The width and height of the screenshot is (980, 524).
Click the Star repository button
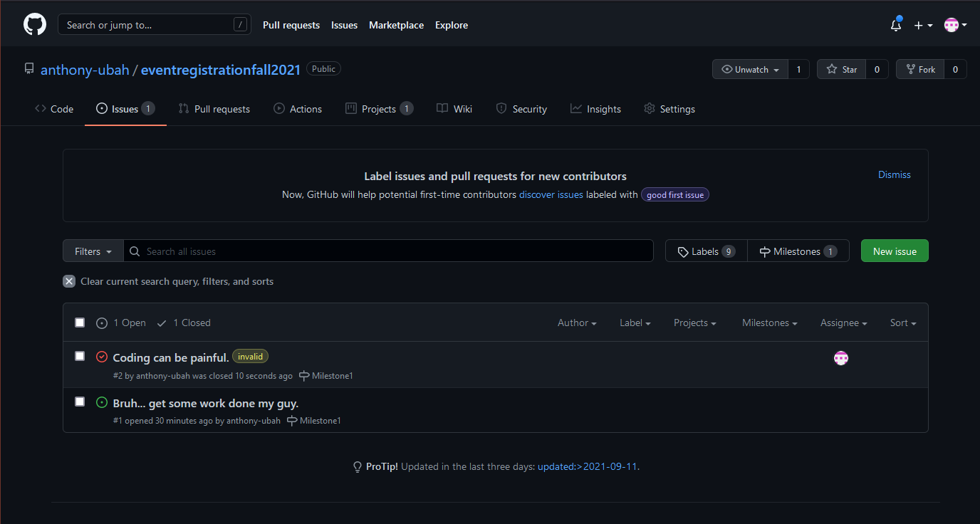(x=841, y=69)
